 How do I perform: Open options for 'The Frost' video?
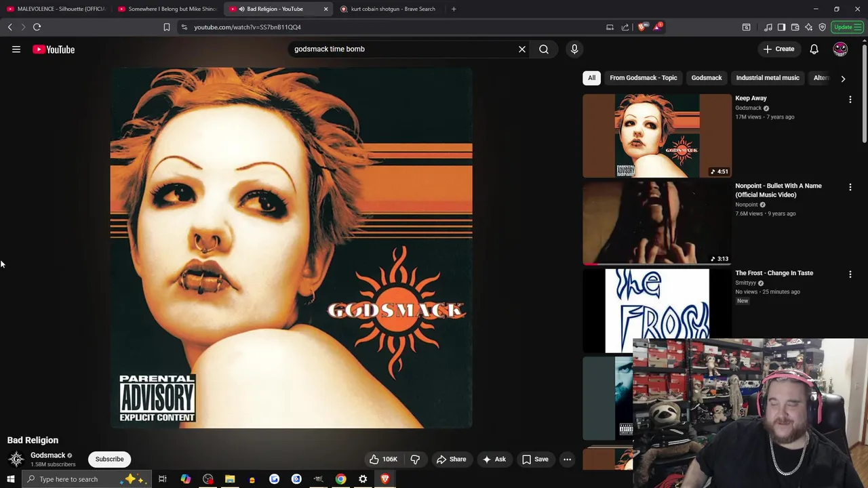click(x=850, y=274)
